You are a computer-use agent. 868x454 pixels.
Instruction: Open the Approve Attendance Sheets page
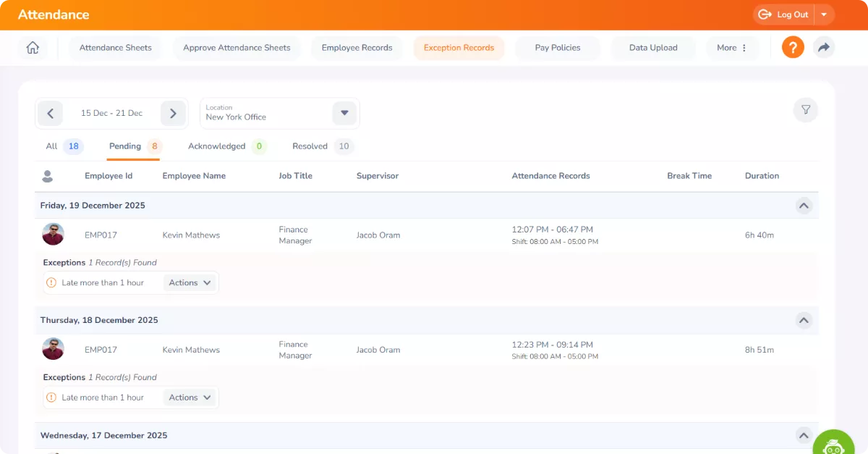pos(237,48)
